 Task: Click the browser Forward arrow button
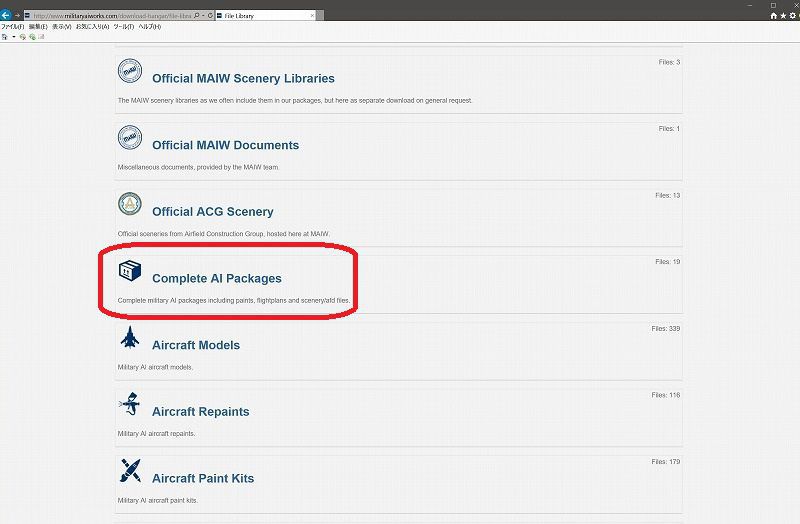[x=17, y=15]
